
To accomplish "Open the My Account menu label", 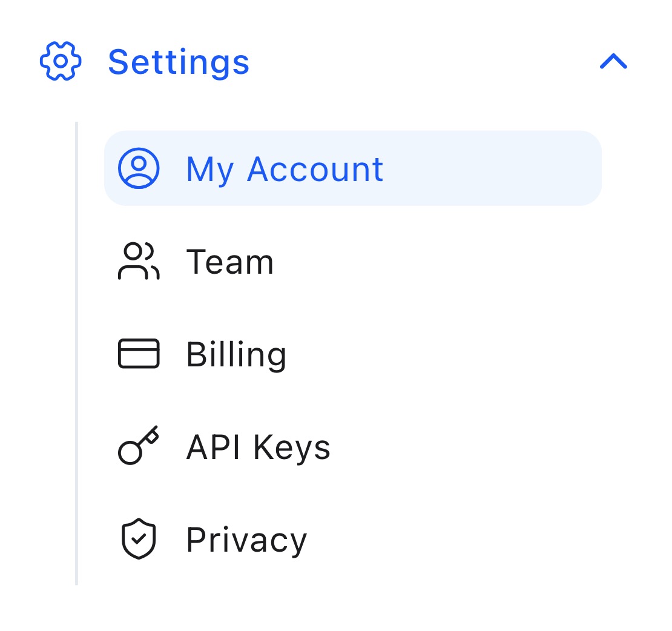I will coord(285,169).
